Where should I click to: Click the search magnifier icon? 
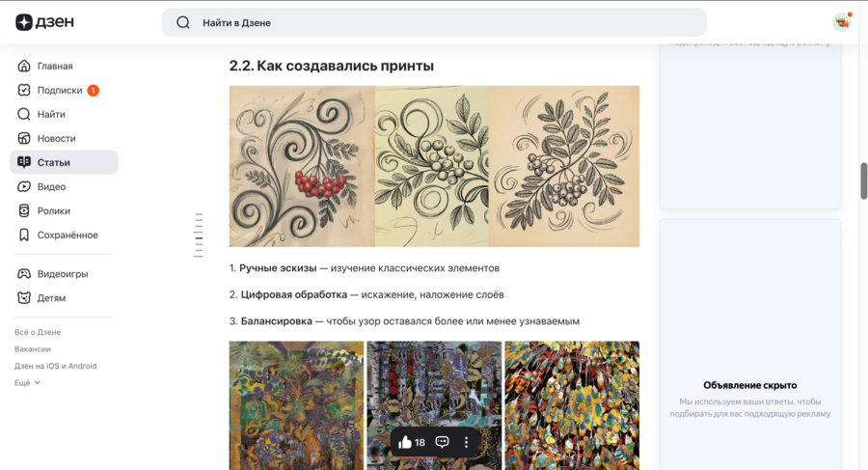(x=183, y=23)
